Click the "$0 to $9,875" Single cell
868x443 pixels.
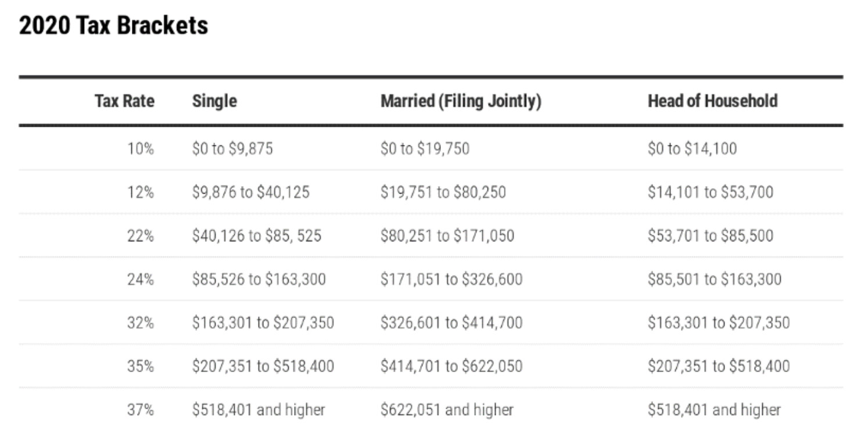point(232,149)
